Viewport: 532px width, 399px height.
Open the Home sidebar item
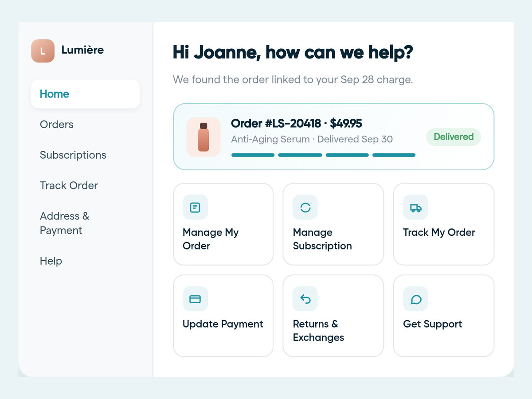[86, 94]
